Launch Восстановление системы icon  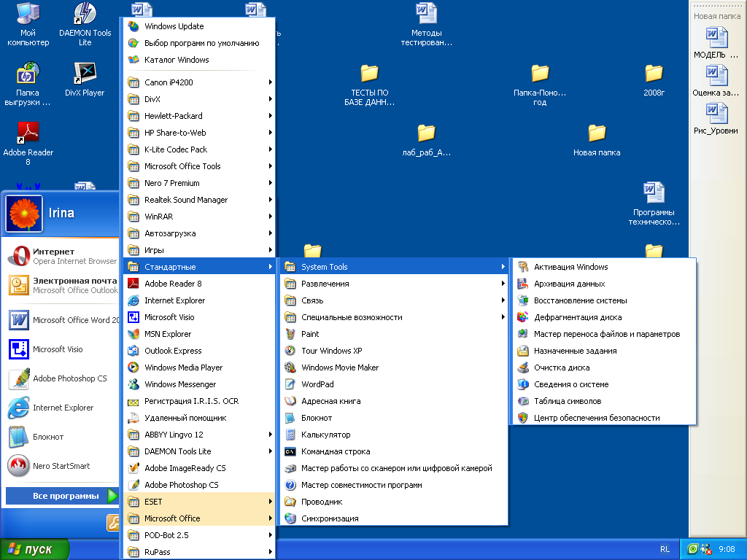[x=522, y=300]
